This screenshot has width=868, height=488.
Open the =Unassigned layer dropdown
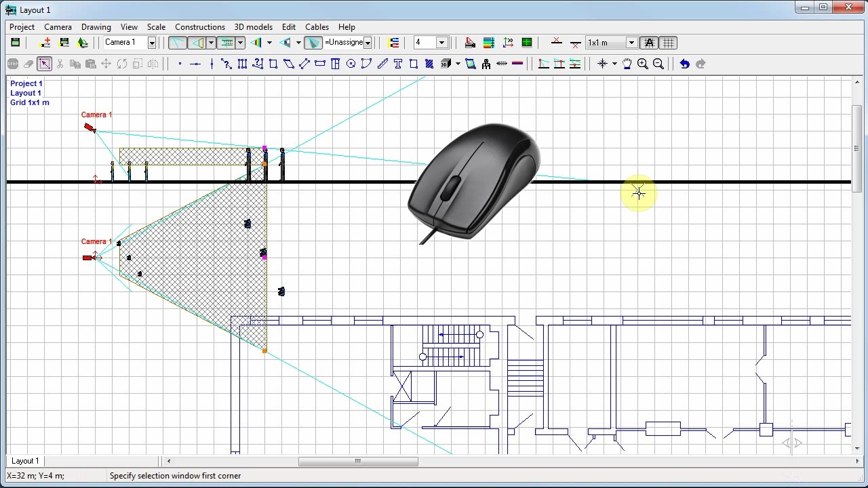tap(368, 43)
